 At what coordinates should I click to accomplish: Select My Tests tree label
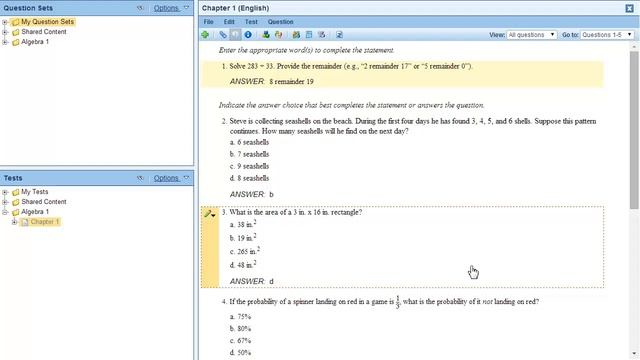tap(34, 192)
